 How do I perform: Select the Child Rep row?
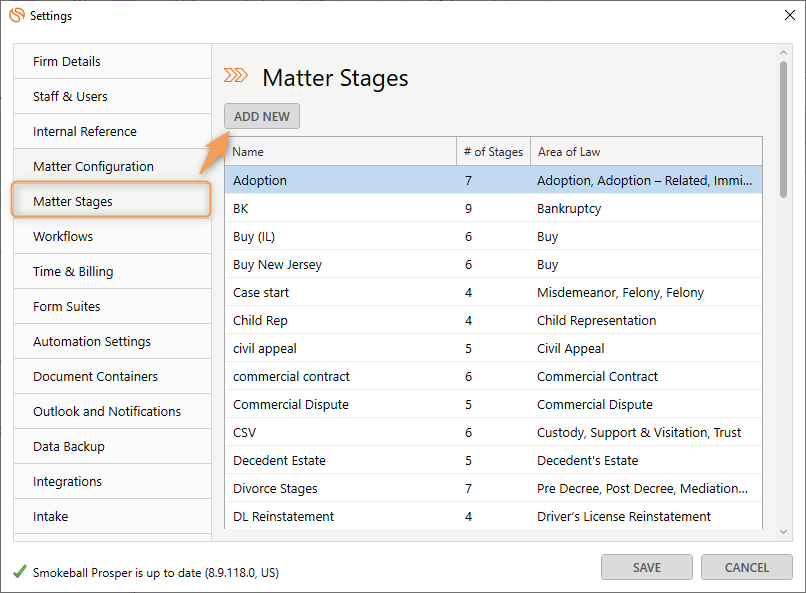[493, 320]
